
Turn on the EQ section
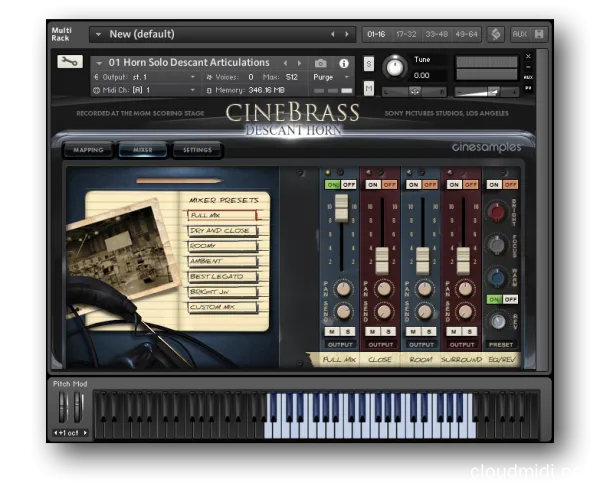click(x=494, y=185)
